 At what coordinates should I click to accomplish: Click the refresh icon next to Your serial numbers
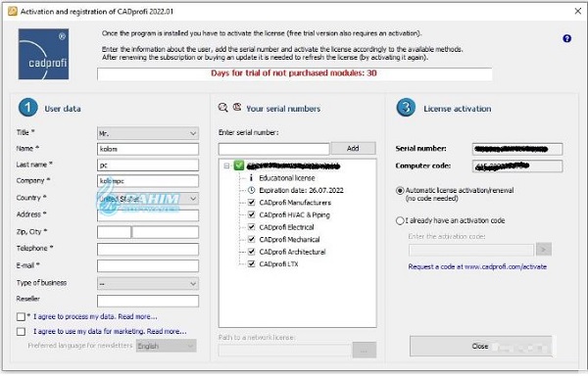point(237,107)
